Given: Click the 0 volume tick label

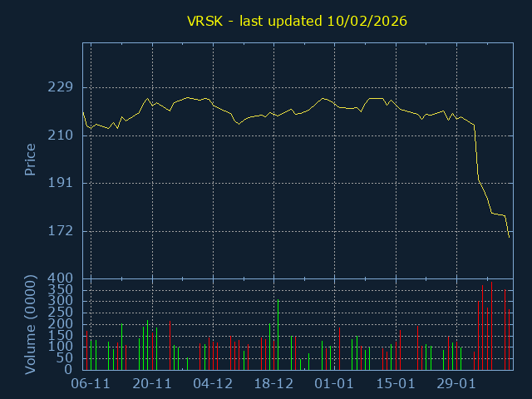Looking at the screenshot, I should [70, 370].
